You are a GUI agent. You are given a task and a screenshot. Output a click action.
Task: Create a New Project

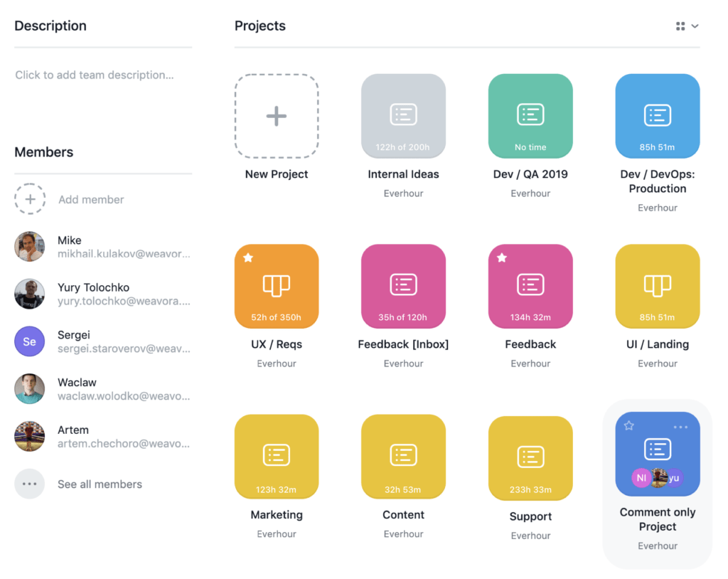point(276,115)
